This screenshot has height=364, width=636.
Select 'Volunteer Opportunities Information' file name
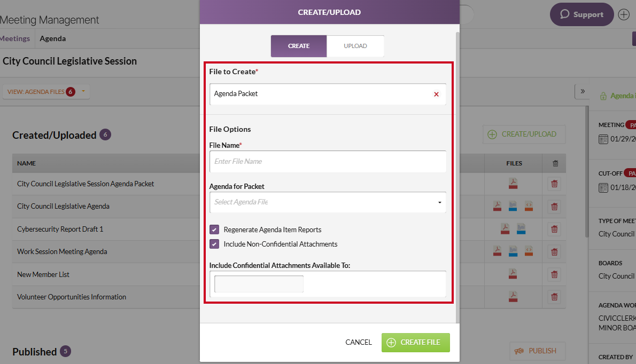tap(72, 297)
